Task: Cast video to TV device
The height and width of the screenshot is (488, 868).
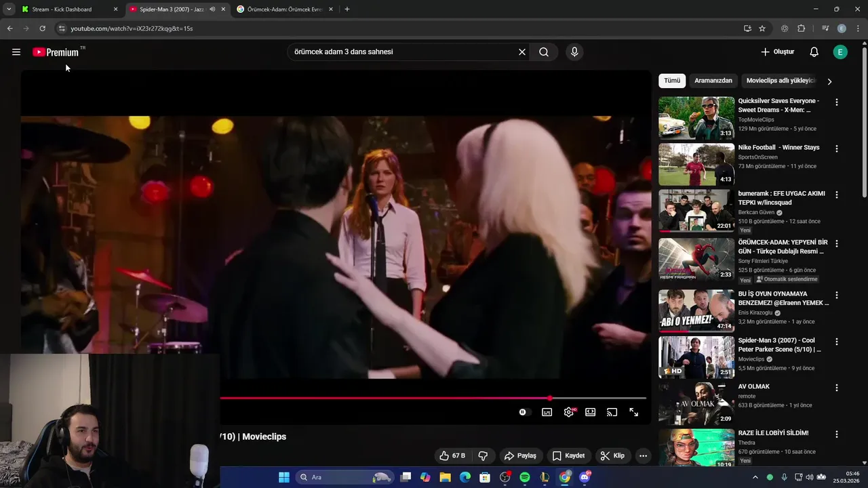Action: tap(612, 412)
